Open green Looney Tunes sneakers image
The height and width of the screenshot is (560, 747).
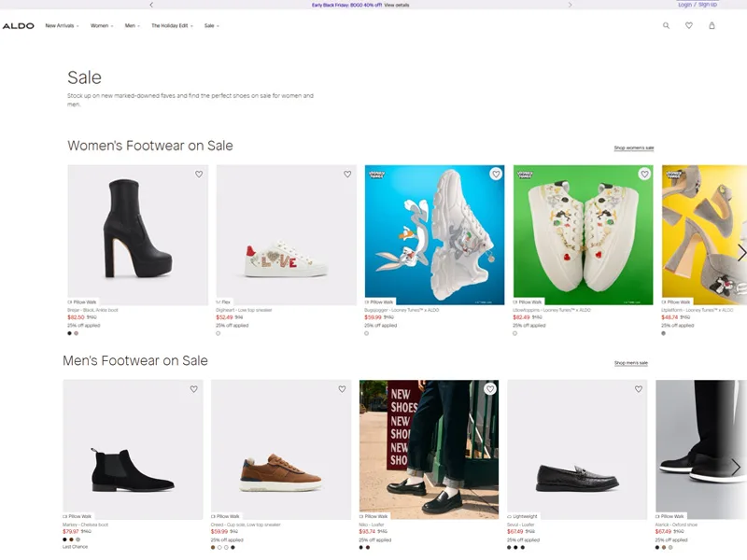(583, 235)
